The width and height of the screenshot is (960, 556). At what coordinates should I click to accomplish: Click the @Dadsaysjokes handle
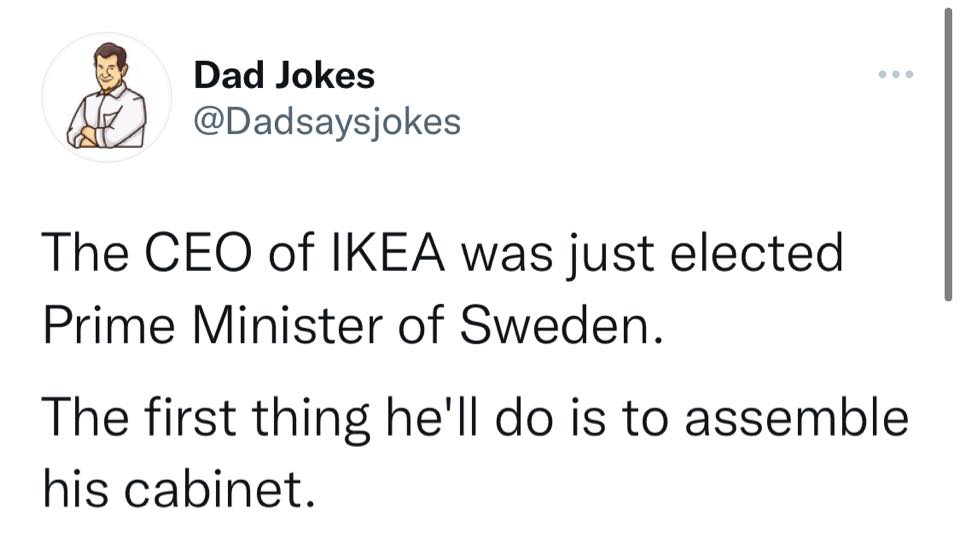pos(327,122)
